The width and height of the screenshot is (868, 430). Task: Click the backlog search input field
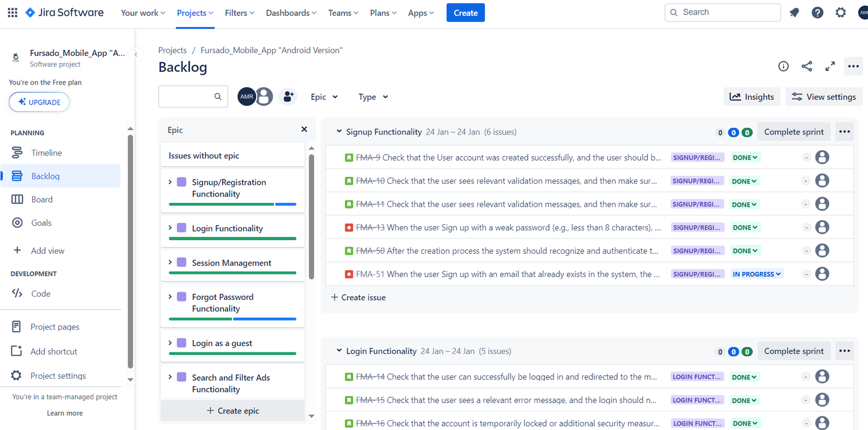pos(186,97)
